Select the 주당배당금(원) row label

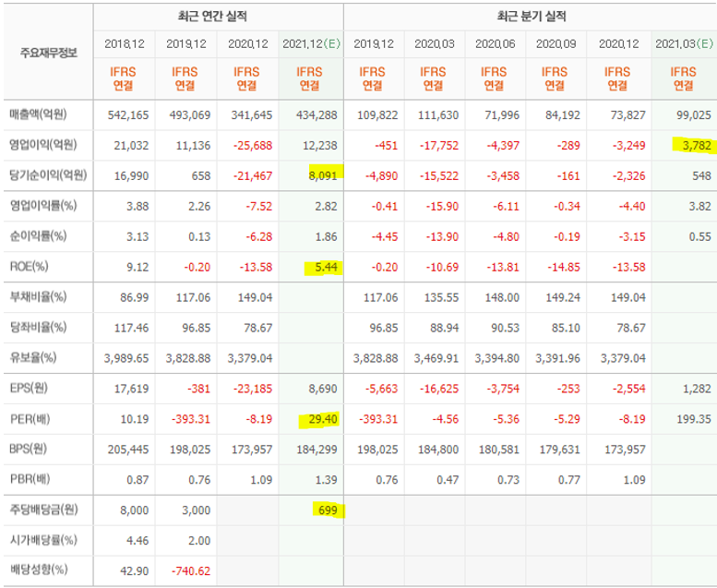pos(44,510)
